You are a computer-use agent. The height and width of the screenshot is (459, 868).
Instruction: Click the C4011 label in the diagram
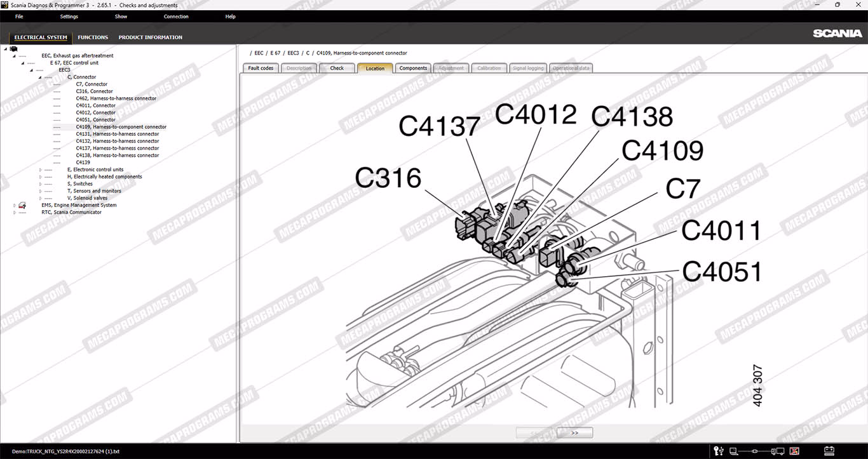721,231
